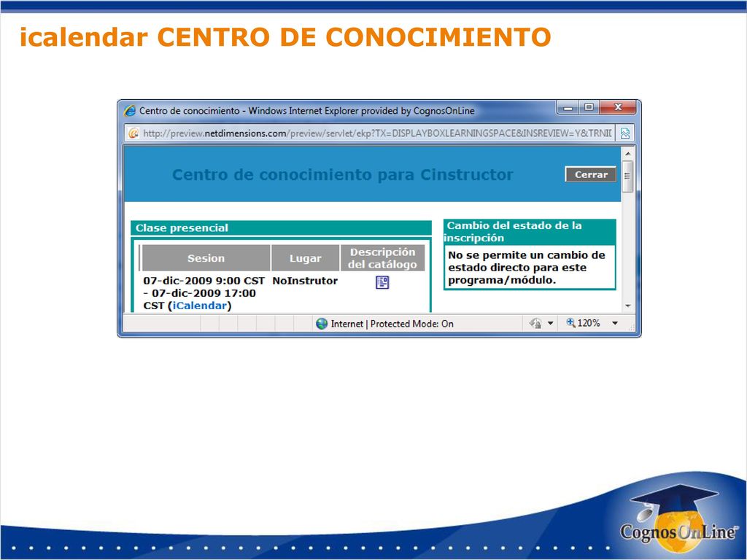Maximize the Internet Explorer window
The image size is (747, 560).
pos(589,108)
